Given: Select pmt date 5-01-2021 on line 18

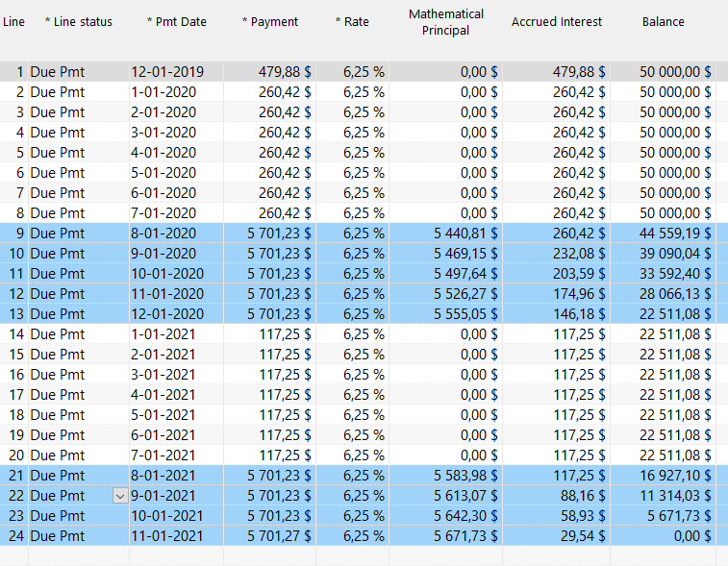Looking at the screenshot, I should pyautogui.click(x=176, y=415).
